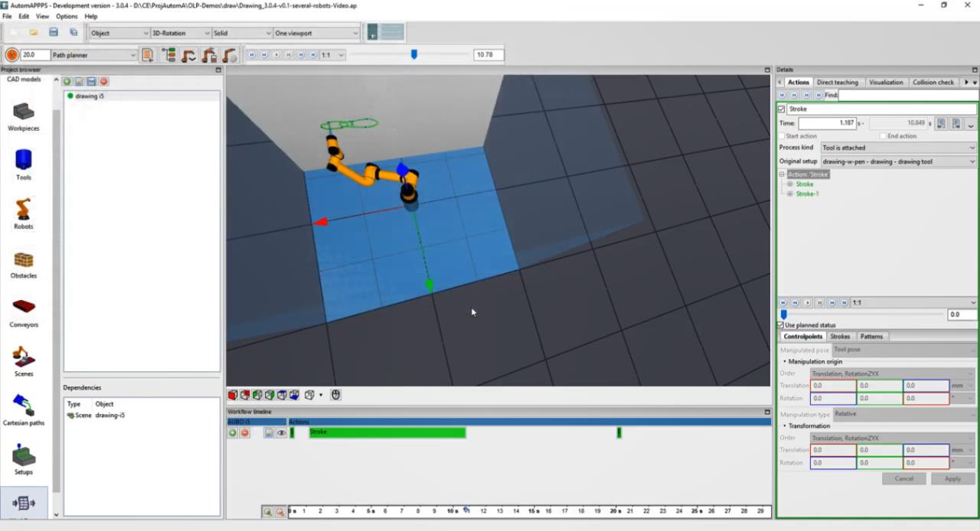The width and height of the screenshot is (980, 531).
Task: Select the green Stroke block in timeline
Action: tap(387, 433)
